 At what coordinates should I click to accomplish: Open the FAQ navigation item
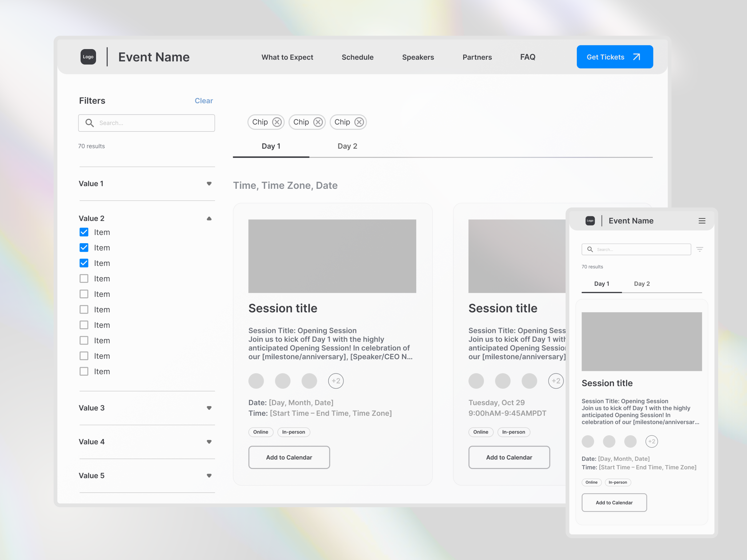(527, 57)
